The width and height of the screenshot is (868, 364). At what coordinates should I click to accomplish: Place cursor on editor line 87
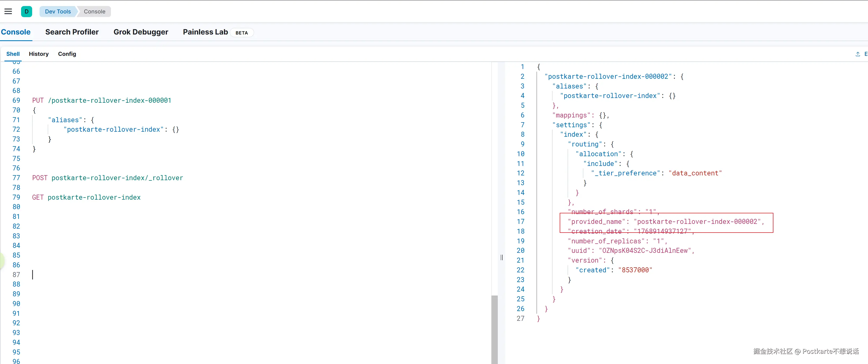(x=135, y=275)
